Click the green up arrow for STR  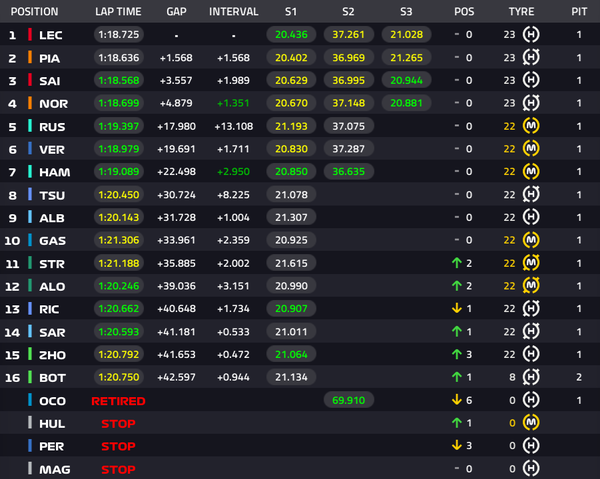(x=457, y=263)
